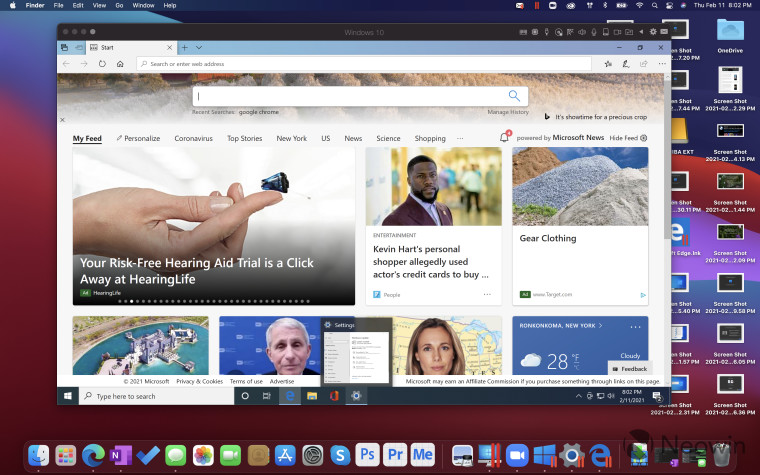Open Mac App Store from Dock

point(285,455)
